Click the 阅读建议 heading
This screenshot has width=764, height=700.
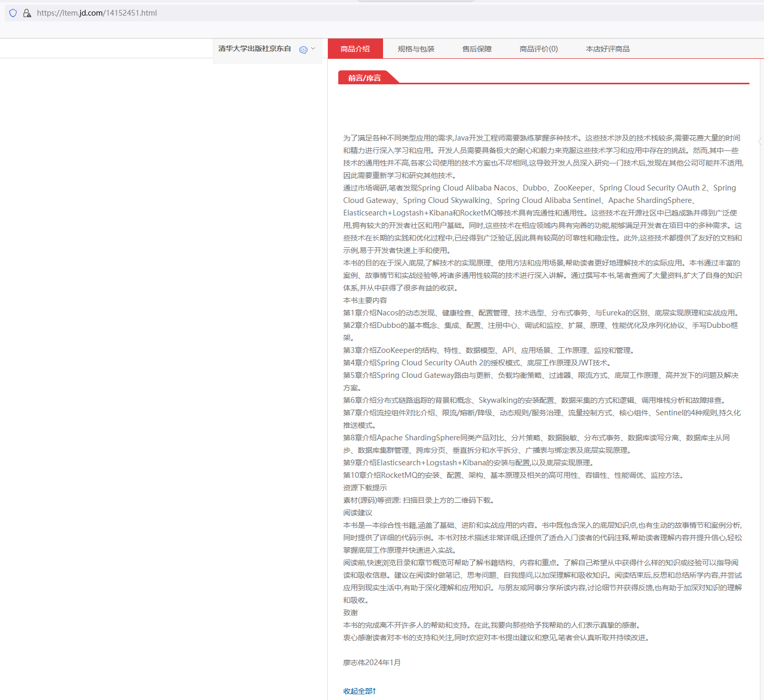pos(358,513)
